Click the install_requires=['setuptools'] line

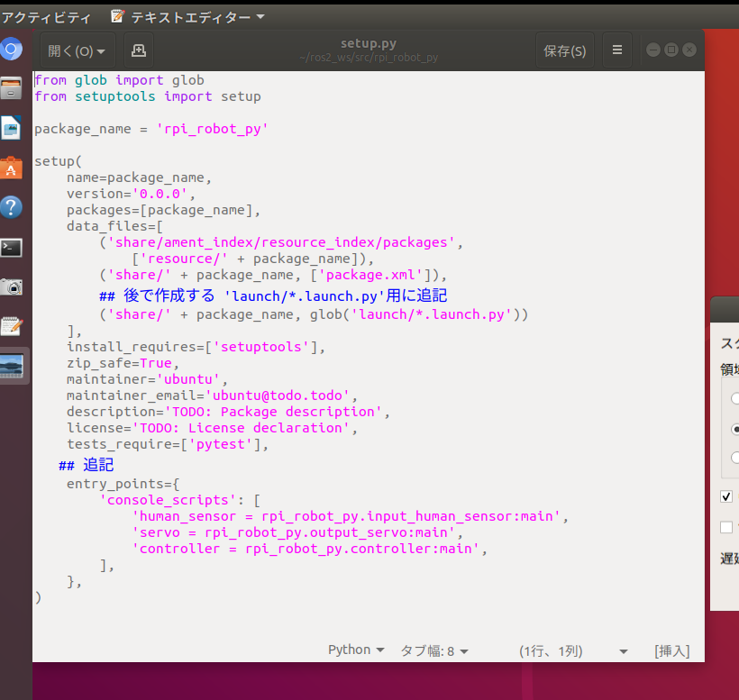196,347
